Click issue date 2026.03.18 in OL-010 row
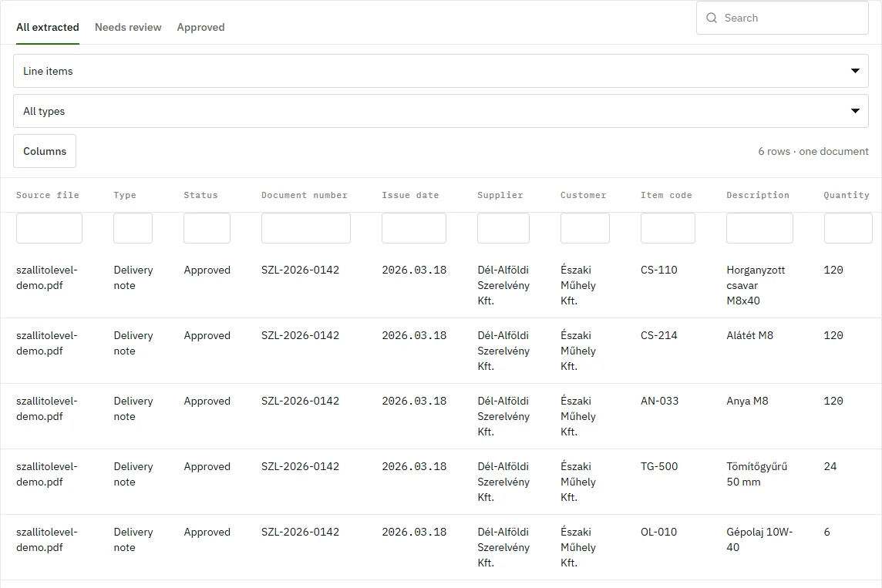Image resolution: width=882 pixels, height=588 pixels. click(x=414, y=532)
